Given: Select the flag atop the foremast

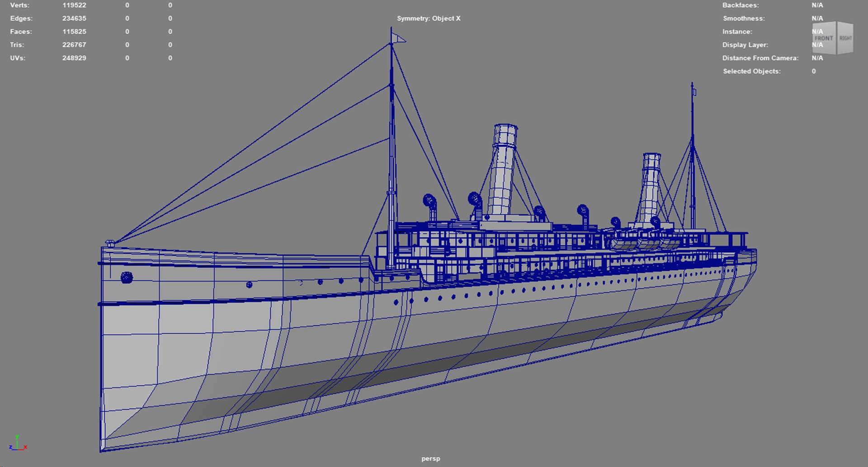Looking at the screenshot, I should point(398,38).
